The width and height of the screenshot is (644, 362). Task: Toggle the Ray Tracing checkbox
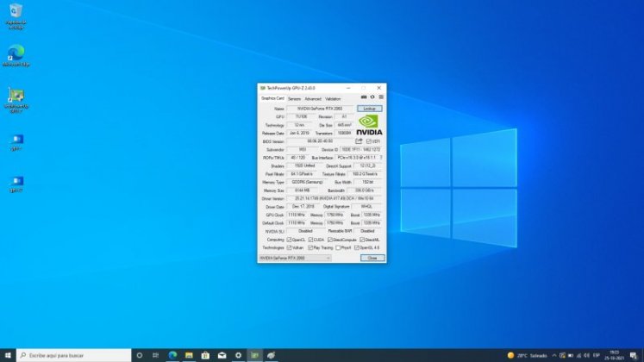311,248
